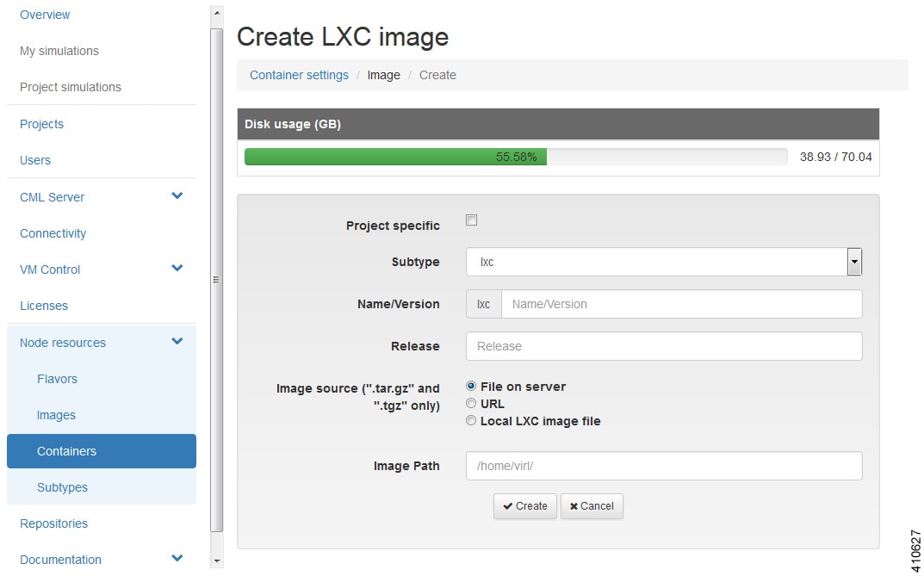The height and width of the screenshot is (576, 924).
Task: Click the disk usage progress bar
Action: click(x=516, y=157)
